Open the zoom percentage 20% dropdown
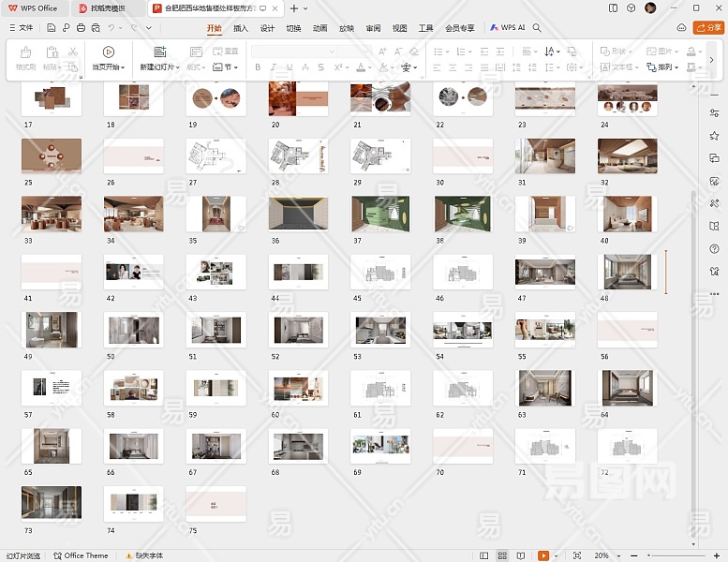Viewport: 728px width, 562px height. pos(606,555)
